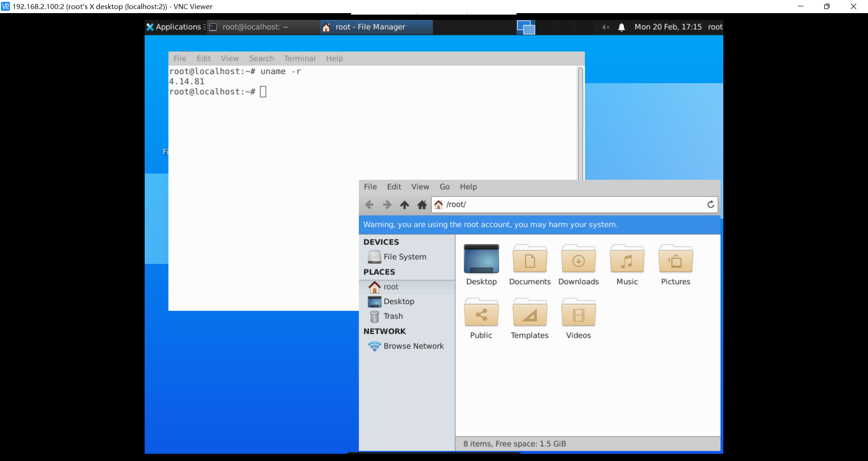This screenshot has height=461, width=868.
Task: Open the Desktop folder icon in main pane
Action: tap(481, 265)
